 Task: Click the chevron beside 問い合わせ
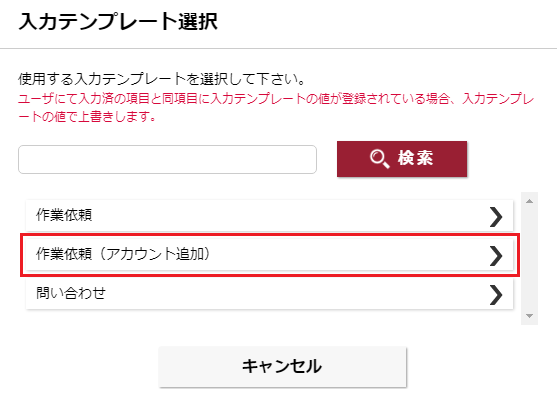coord(496,295)
